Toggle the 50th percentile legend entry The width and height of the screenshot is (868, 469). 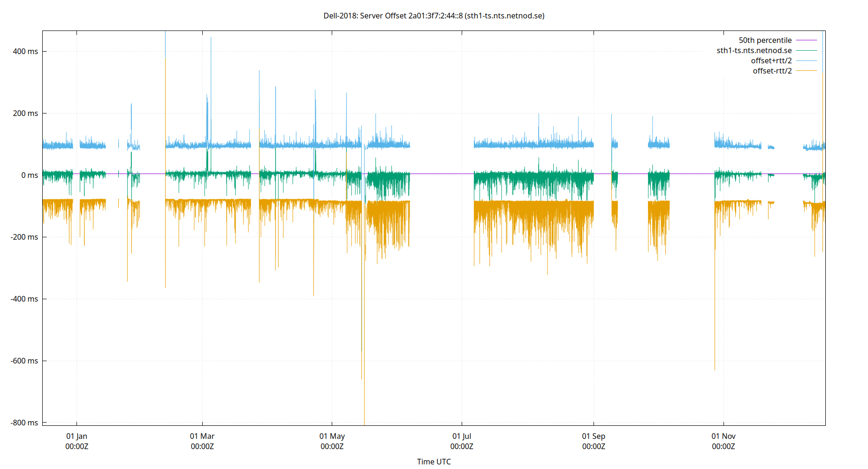766,40
